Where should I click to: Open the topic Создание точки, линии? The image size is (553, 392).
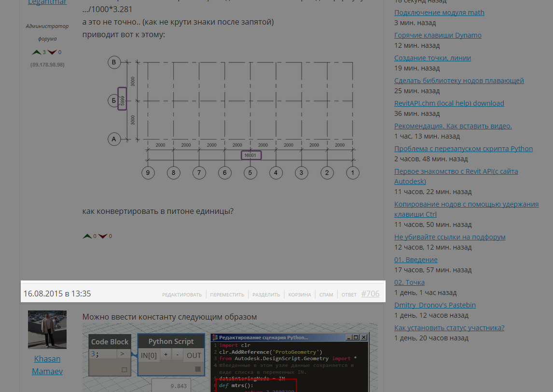click(432, 58)
